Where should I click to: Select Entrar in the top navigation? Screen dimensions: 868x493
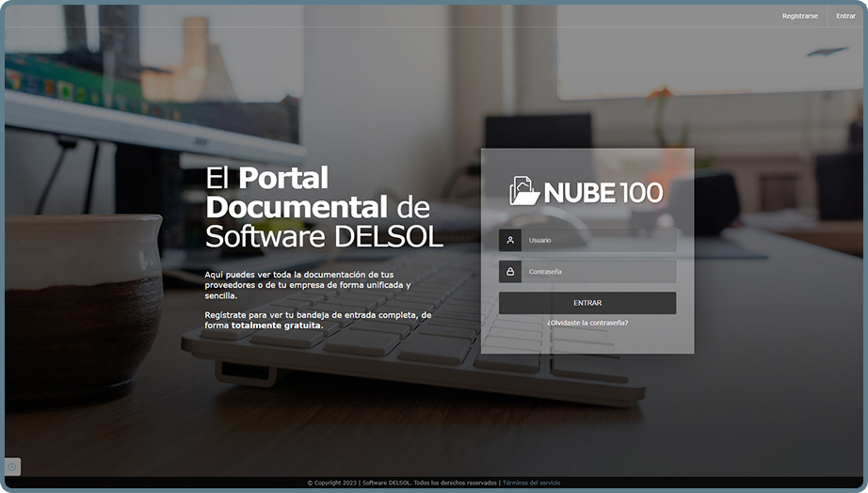point(845,16)
